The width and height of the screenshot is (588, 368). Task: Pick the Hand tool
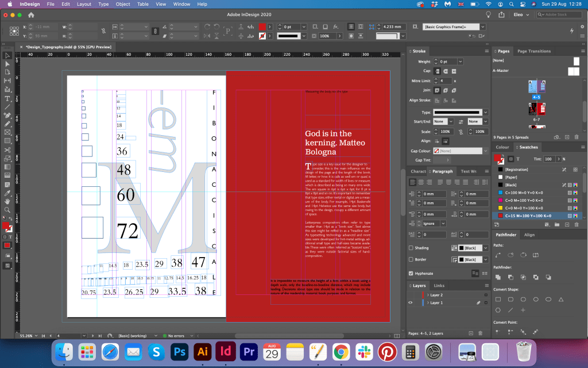[7, 201]
